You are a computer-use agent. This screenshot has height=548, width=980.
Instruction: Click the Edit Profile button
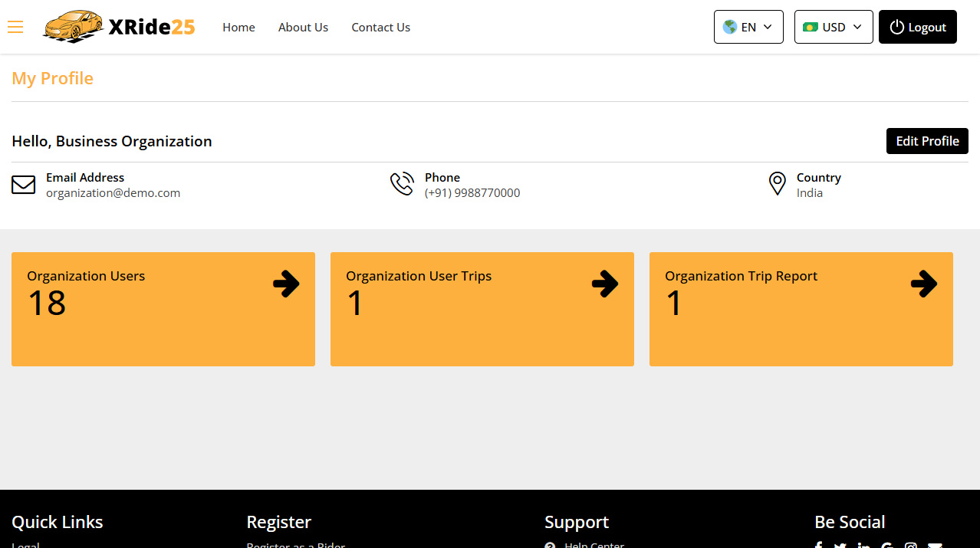[x=927, y=141]
